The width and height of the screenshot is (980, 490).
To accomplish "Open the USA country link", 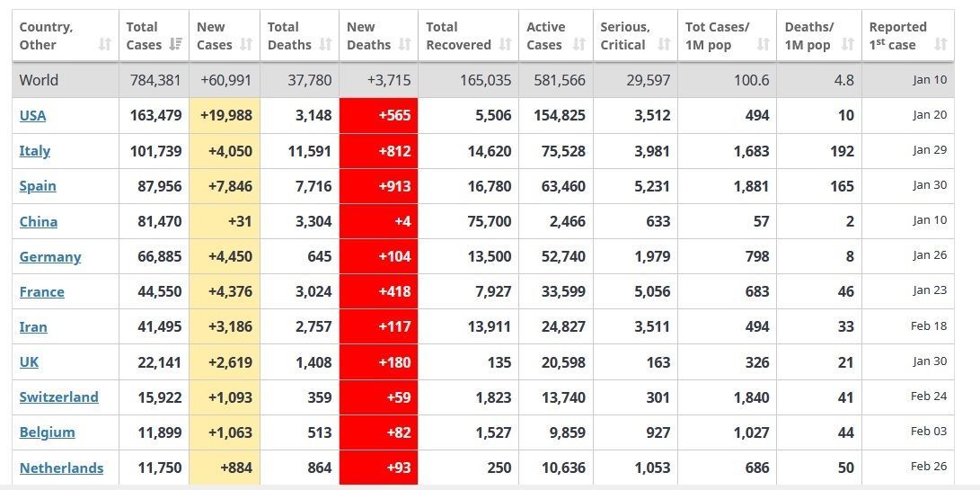I will tap(32, 115).
